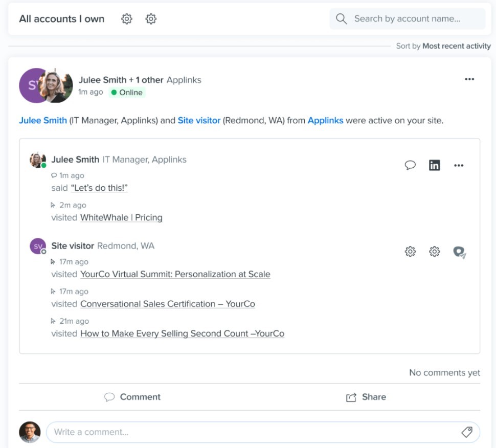Open WhiteWhale | Pricing visited page link
Screen dimensions: 496x448
[x=121, y=217]
